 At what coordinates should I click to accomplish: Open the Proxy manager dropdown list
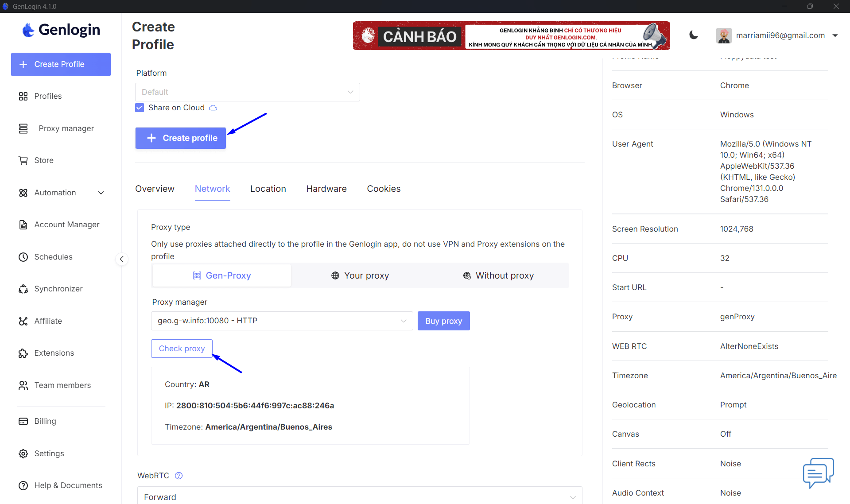click(x=282, y=321)
